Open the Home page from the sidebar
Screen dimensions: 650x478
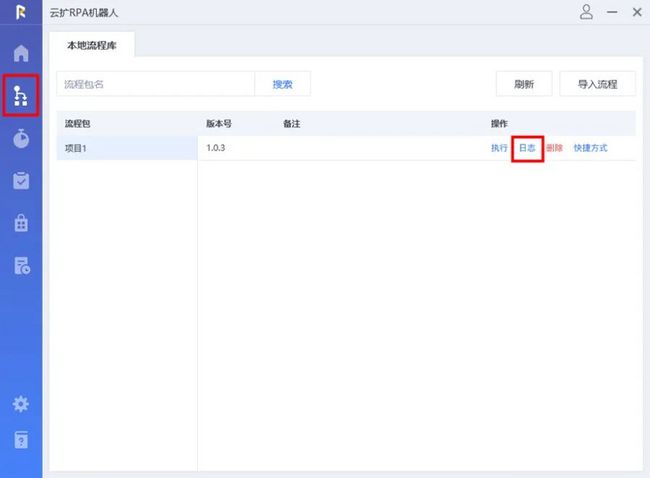[21, 53]
